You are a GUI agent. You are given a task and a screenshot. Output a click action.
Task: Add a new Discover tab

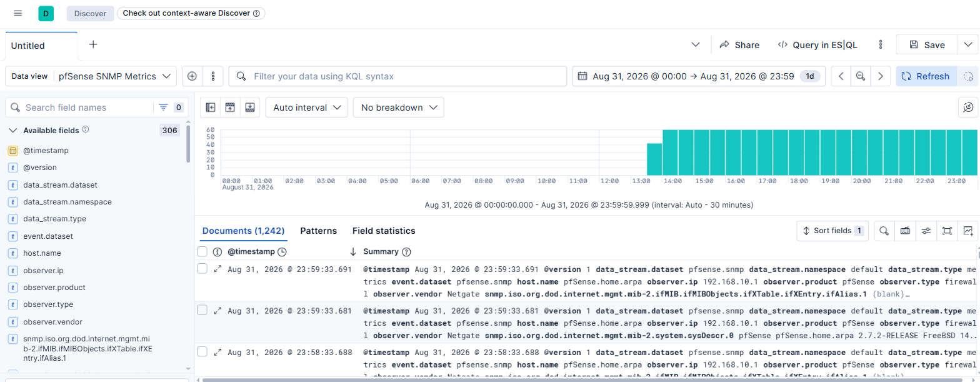(x=93, y=44)
